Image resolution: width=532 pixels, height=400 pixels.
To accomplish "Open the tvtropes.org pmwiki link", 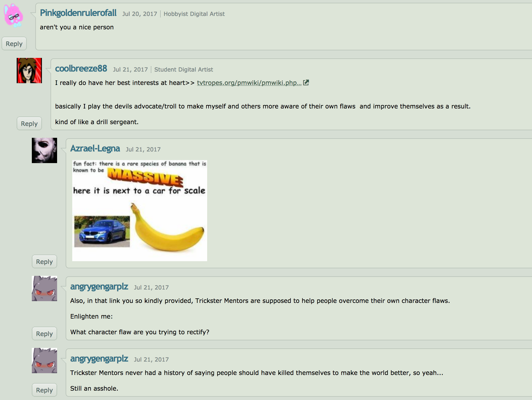I will click(249, 83).
